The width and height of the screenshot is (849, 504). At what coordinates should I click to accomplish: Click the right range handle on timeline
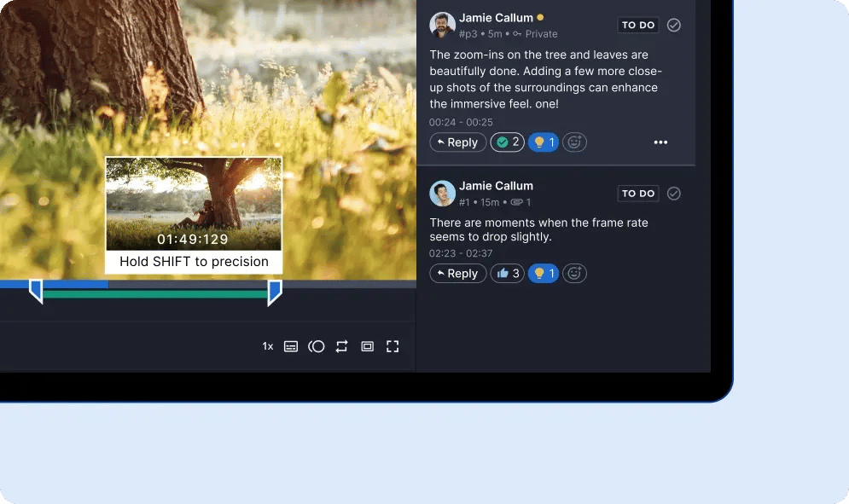click(275, 292)
